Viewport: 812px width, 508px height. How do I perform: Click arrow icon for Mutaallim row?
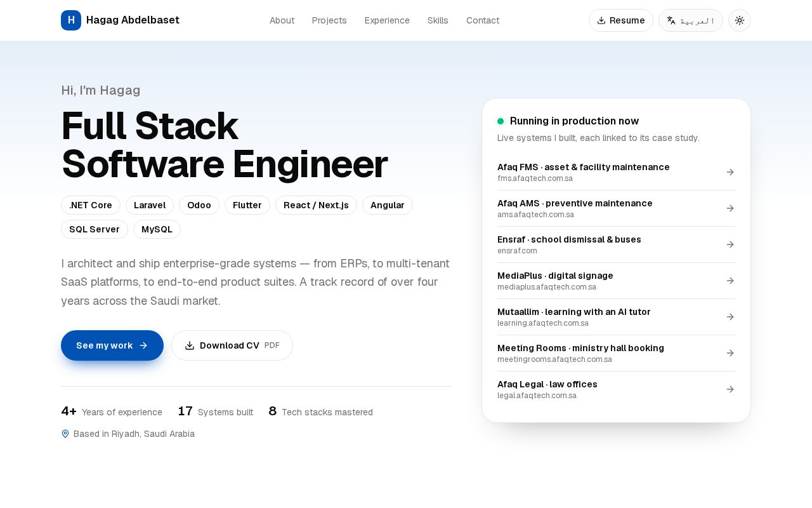730,317
